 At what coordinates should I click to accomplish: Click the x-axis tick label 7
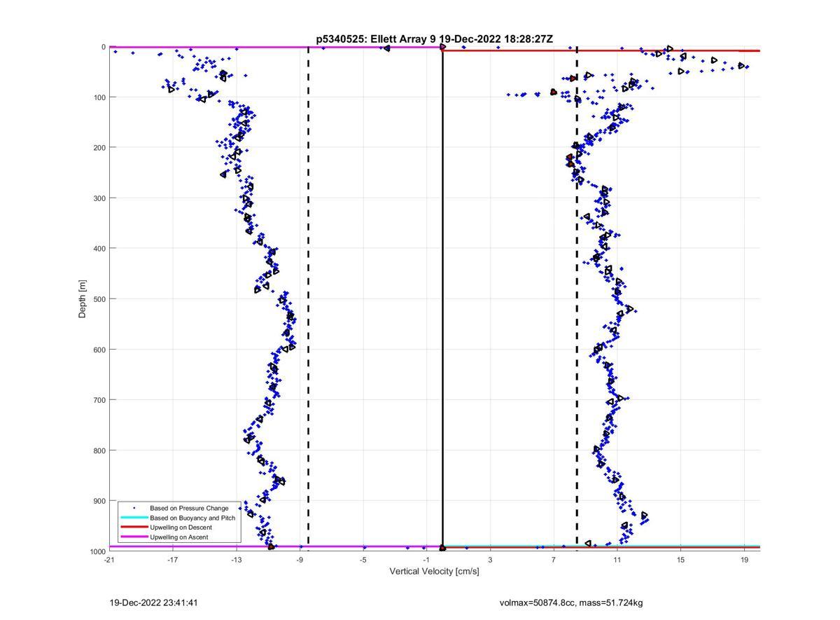click(x=554, y=560)
